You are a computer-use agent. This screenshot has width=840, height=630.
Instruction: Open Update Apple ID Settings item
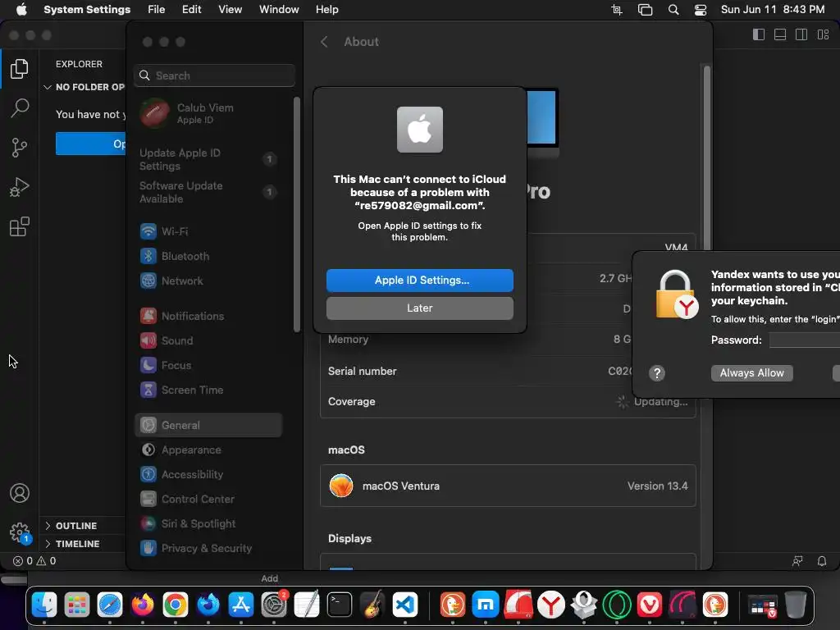click(x=209, y=159)
